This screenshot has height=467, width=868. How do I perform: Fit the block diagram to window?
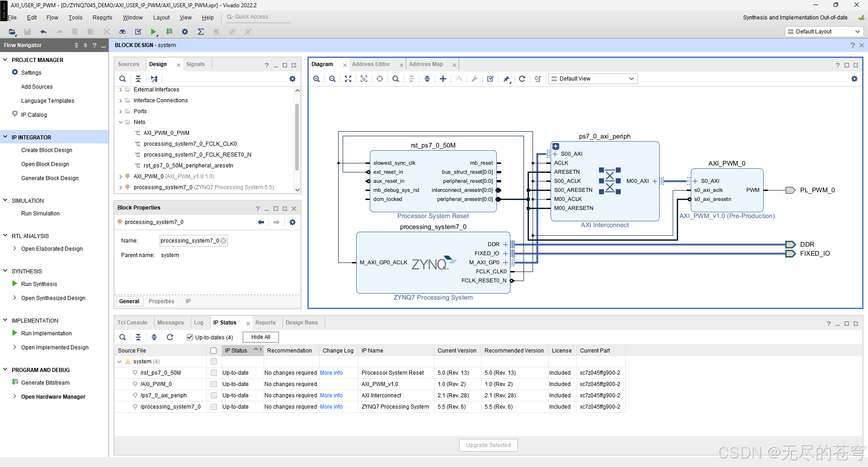[x=348, y=79]
